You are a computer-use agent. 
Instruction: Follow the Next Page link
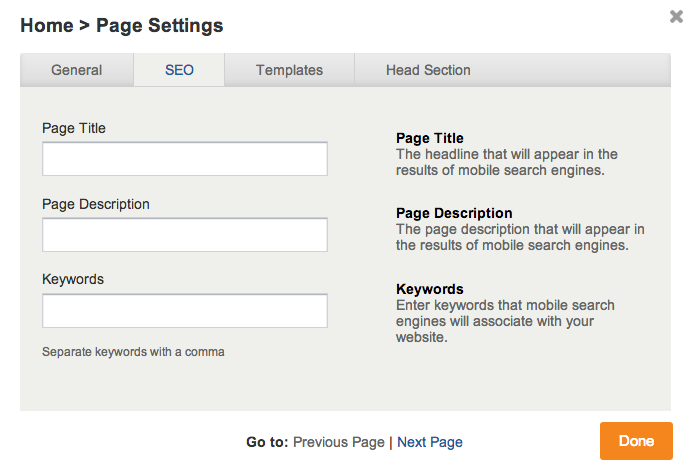(430, 442)
